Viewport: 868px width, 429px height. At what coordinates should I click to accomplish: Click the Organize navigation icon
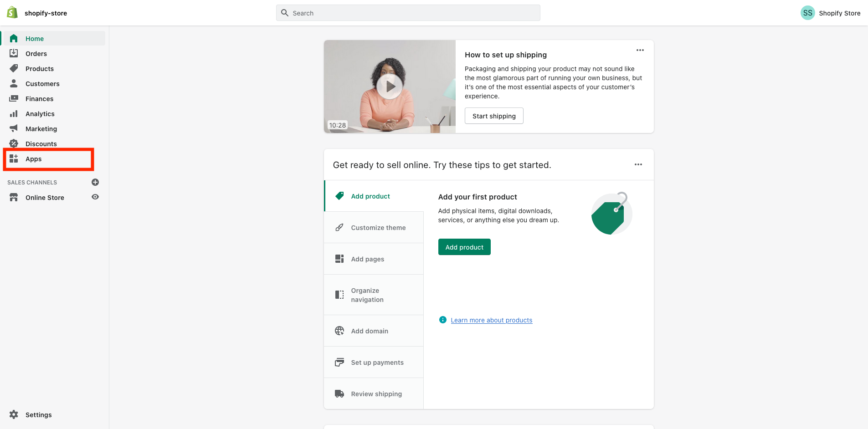pos(339,295)
